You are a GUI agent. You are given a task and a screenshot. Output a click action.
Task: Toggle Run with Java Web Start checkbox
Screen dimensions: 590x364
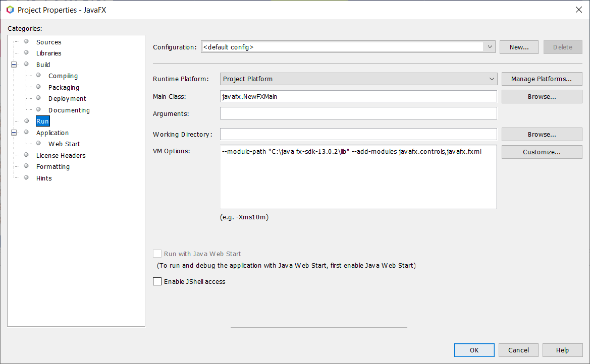pyautogui.click(x=157, y=254)
